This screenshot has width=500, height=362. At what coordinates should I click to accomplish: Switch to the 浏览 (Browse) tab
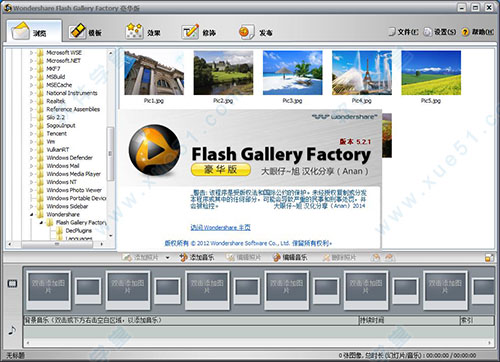tap(34, 32)
